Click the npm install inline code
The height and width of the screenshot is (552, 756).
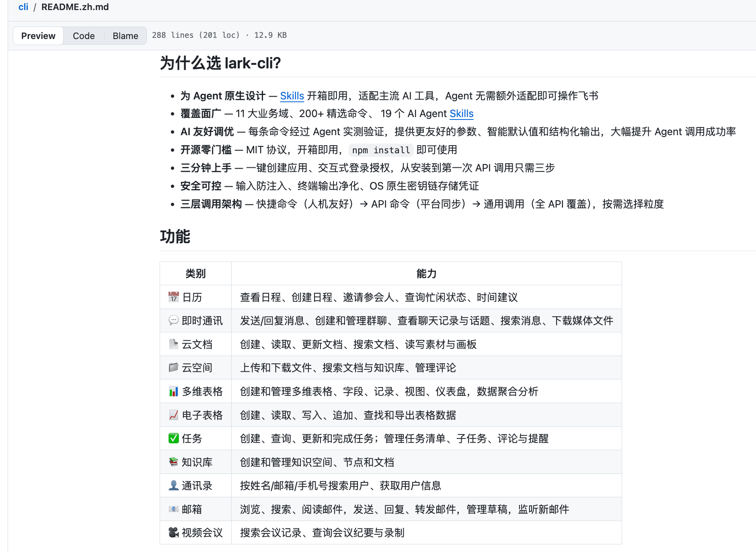[x=381, y=150]
